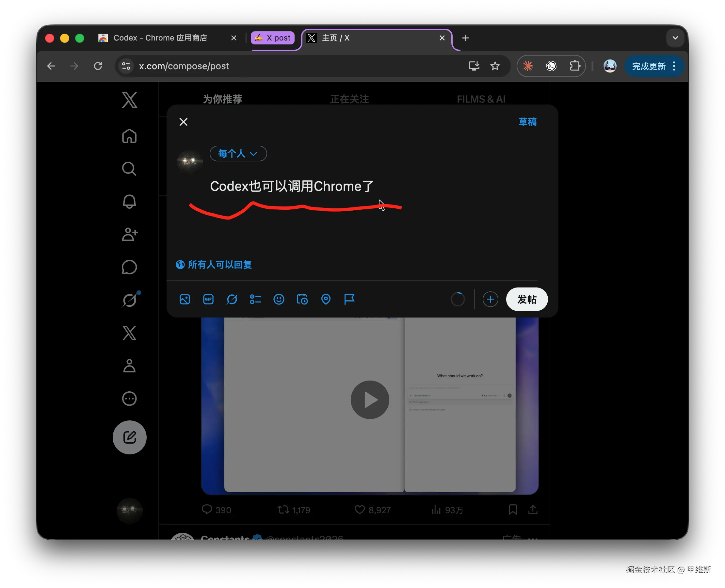View analytics showing 93万 views

click(447, 510)
